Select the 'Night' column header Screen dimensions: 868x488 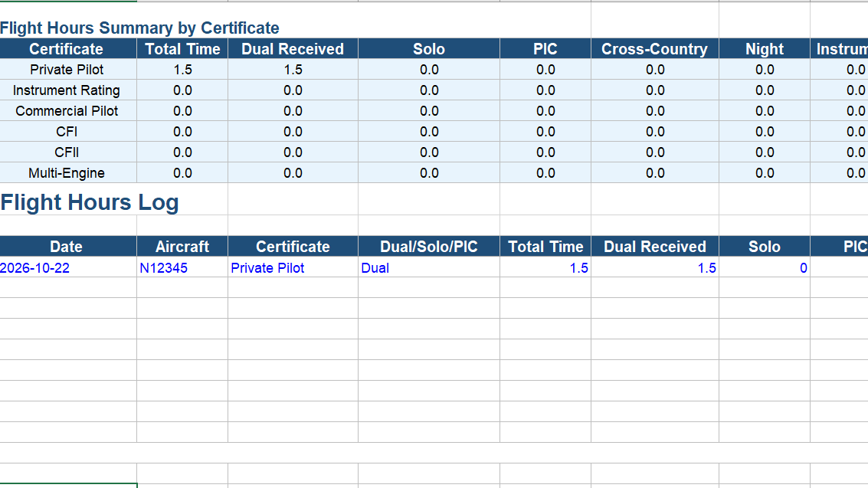(x=765, y=49)
